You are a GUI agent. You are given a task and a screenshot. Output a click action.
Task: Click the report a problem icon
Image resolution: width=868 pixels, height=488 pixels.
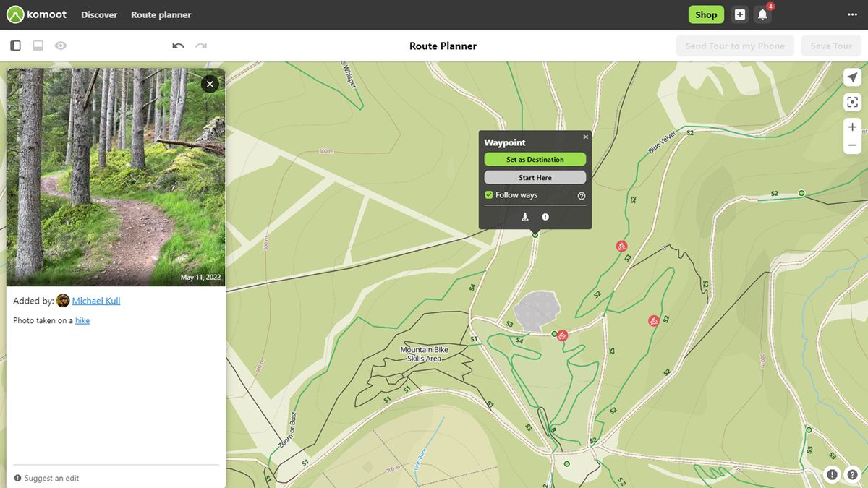pos(831,474)
